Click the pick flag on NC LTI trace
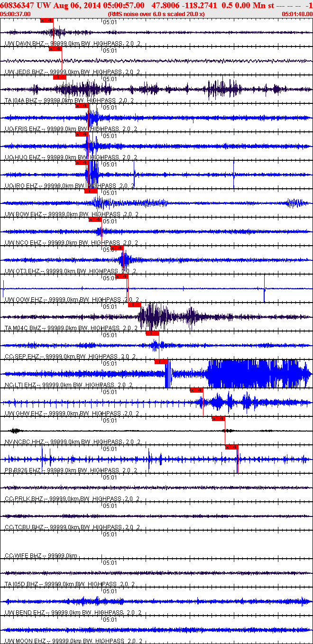 161,362
